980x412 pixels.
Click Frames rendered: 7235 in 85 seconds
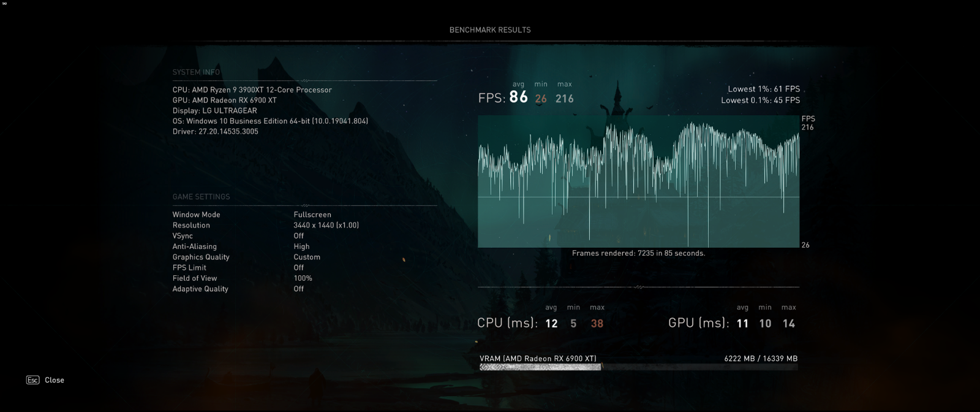[639, 253]
